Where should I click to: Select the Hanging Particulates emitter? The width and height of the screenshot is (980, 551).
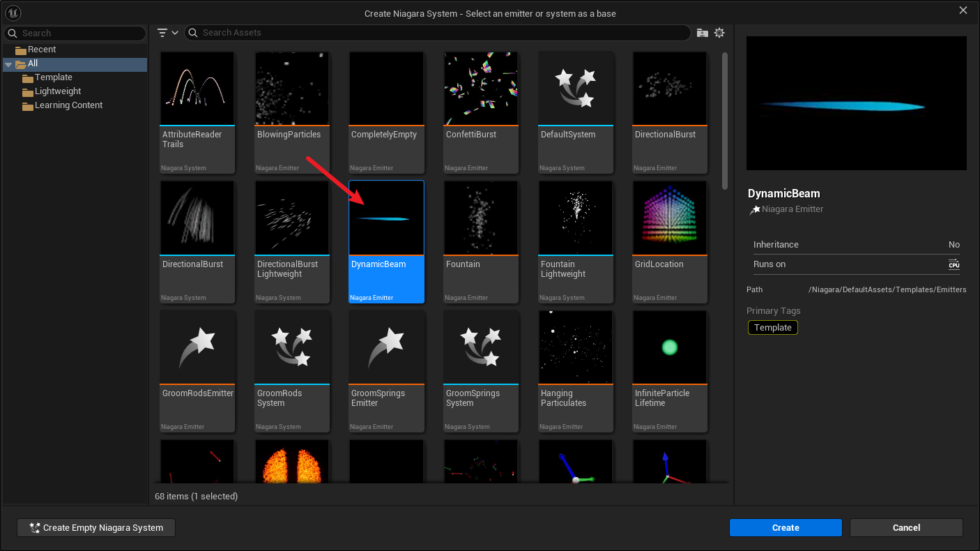(x=576, y=371)
